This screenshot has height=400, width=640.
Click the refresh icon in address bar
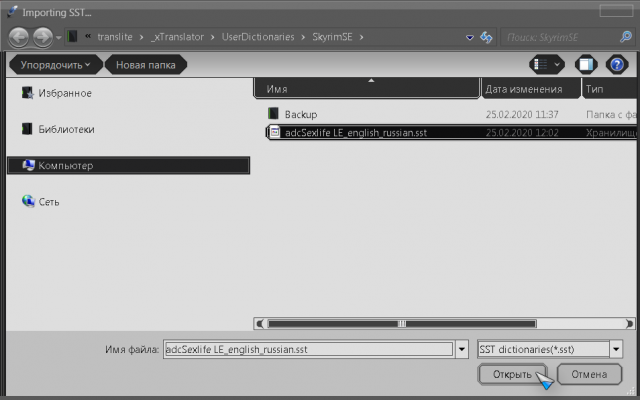tap(487, 37)
